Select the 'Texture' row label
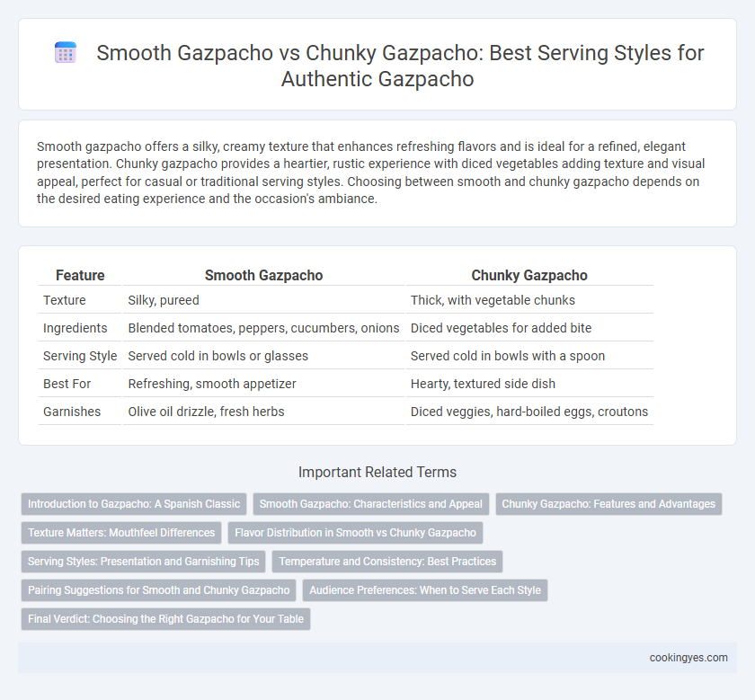The height and width of the screenshot is (700, 755). pyautogui.click(x=65, y=300)
